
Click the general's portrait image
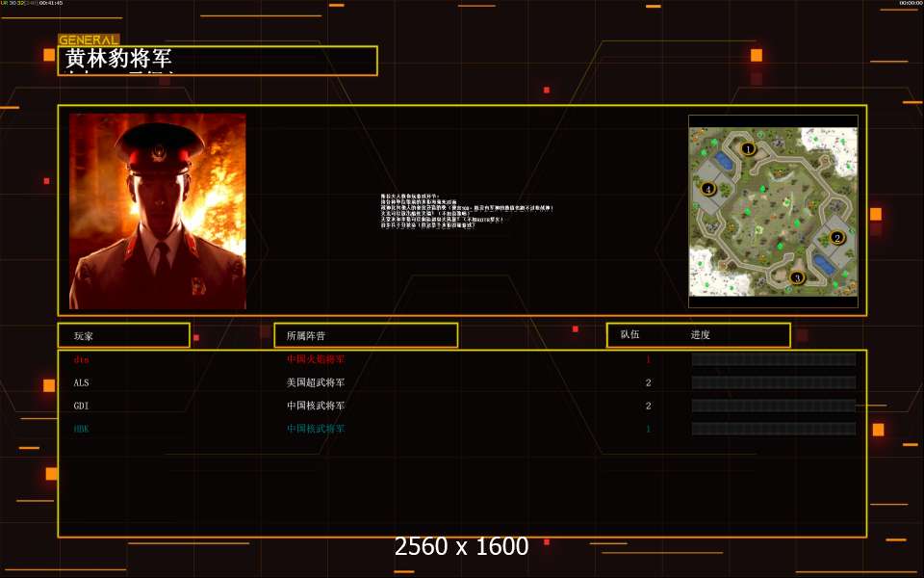(x=157, y=211)
